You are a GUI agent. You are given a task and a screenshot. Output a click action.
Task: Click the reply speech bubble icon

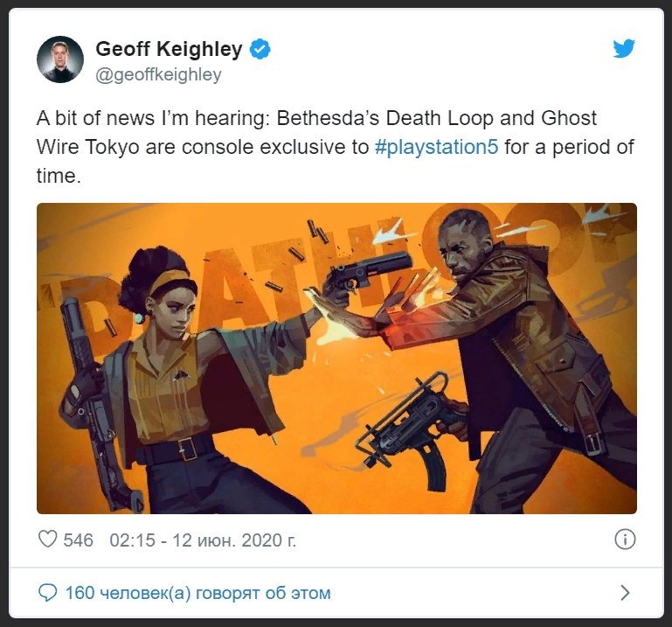click(47, 593)
